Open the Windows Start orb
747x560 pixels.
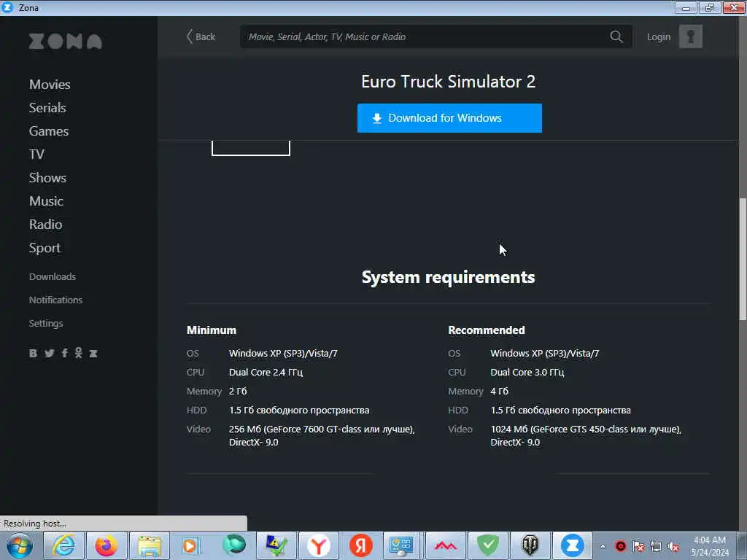20,545
